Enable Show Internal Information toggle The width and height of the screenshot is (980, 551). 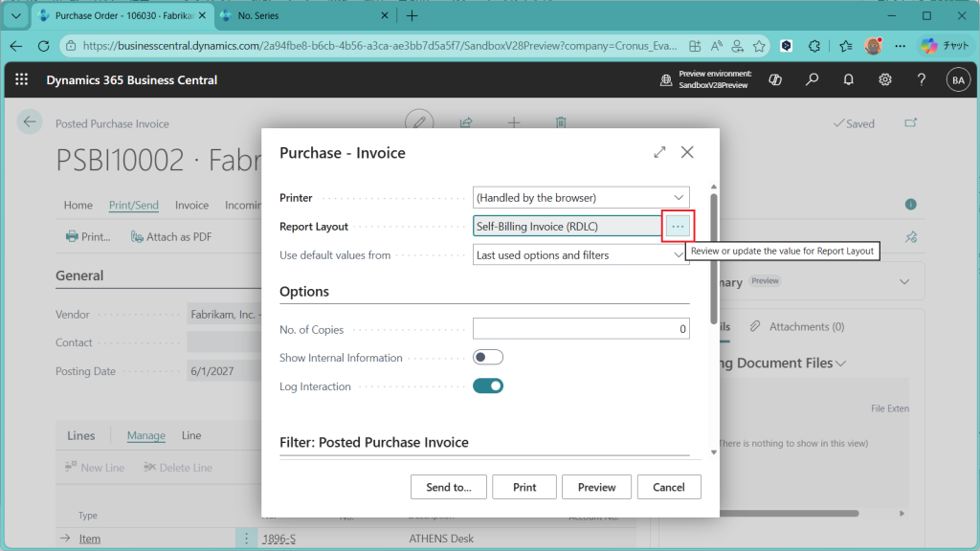click(488, 358)
